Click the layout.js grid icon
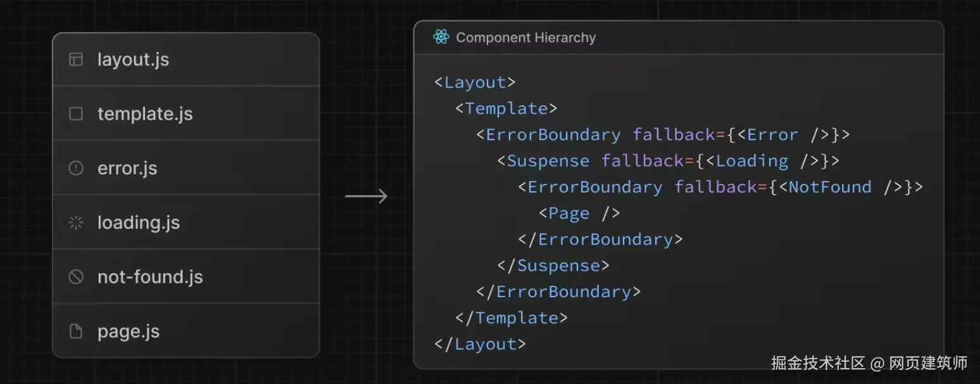 click(76, 60)
